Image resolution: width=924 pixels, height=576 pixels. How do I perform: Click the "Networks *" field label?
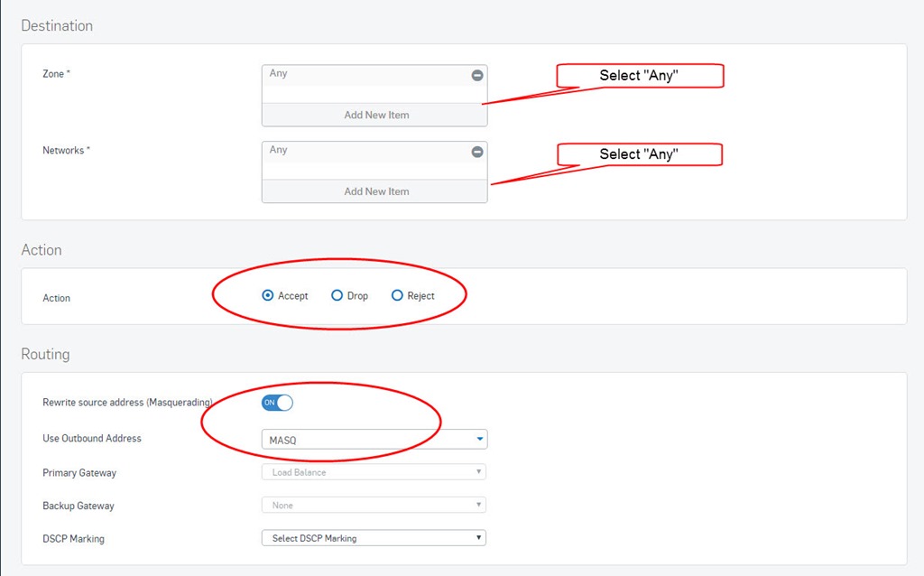[x=67, y=151]
